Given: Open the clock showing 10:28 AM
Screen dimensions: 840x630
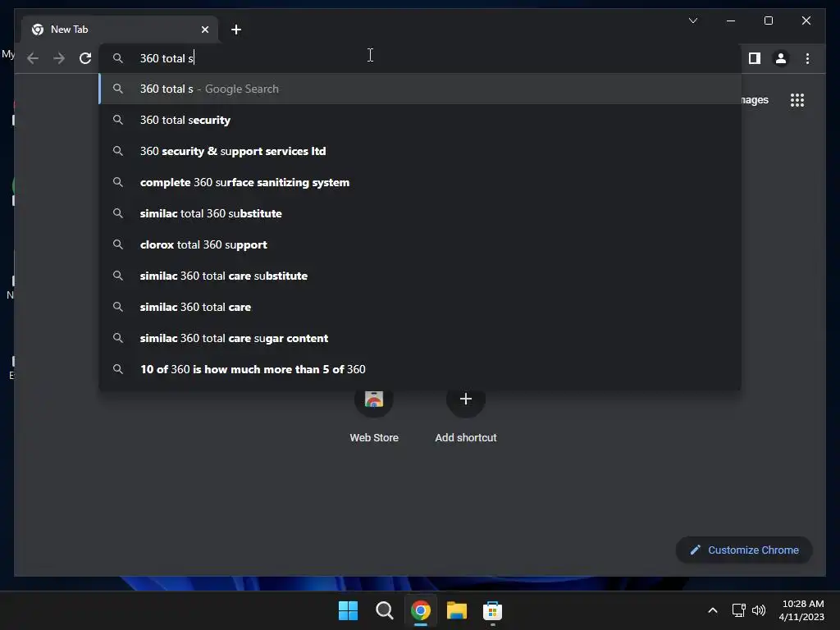Looking at the screenshot, I should click(802, 610).
